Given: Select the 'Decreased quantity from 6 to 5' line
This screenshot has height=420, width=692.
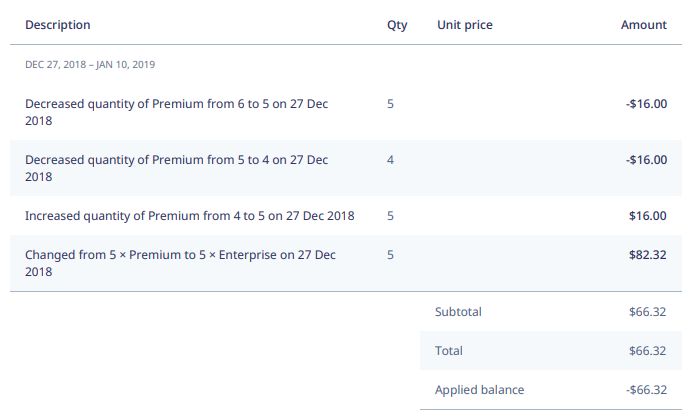Looking at the screenshot, I should tap(346, 112).
